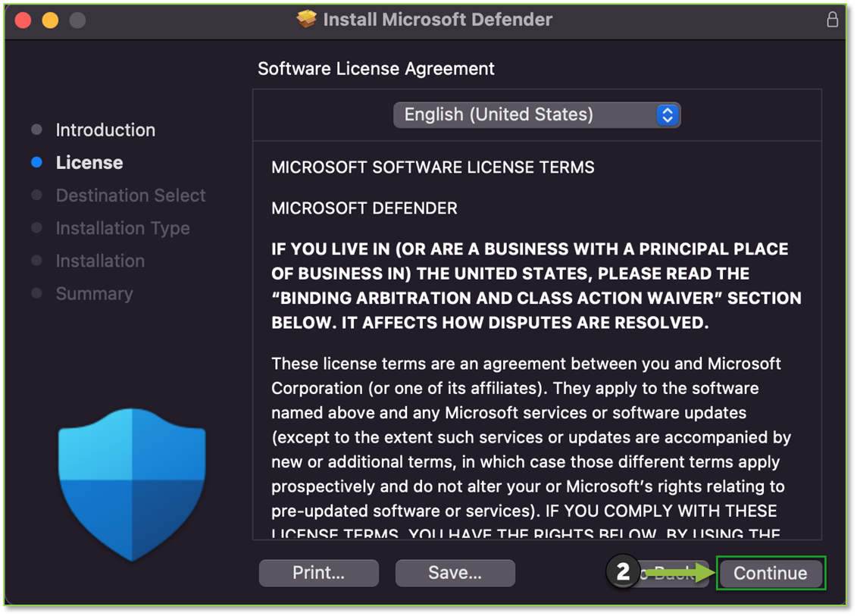Image resolution: width=857 pixels, height=616 pixels.
Task: Click the Installation Type step bullet
Action: 37,228
